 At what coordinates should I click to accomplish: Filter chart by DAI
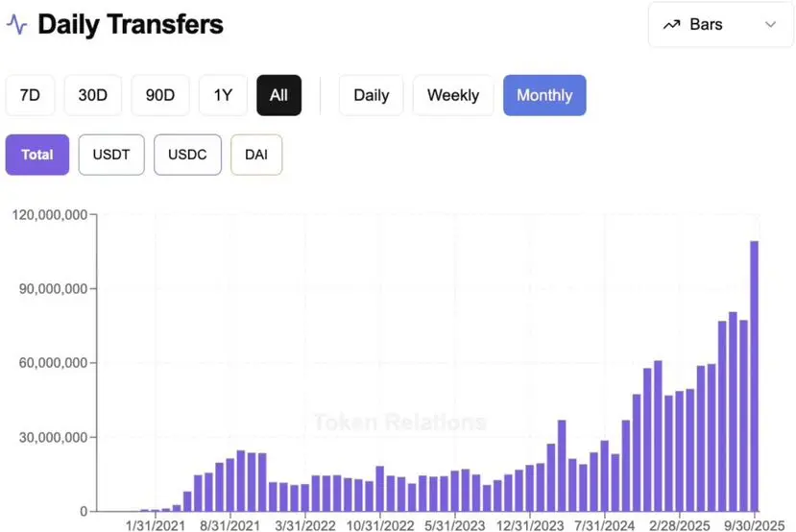(x=256, y=155)
